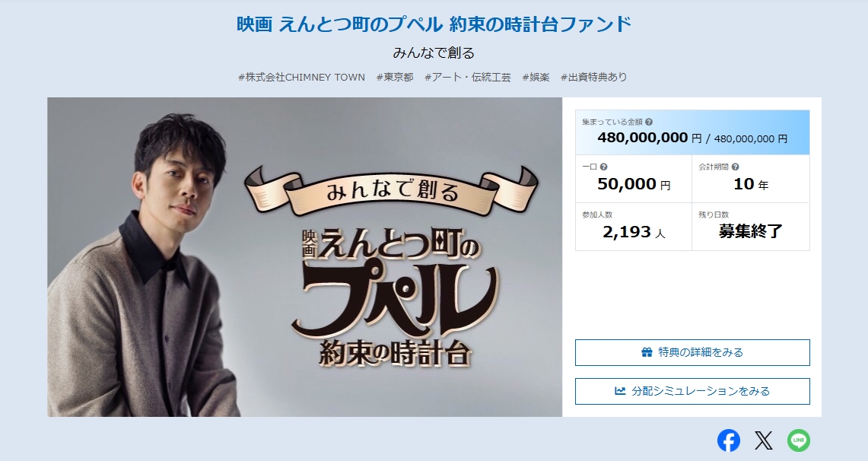Select the #東京都 hashtag
This screenshot has width=868, height=461.
395,78
